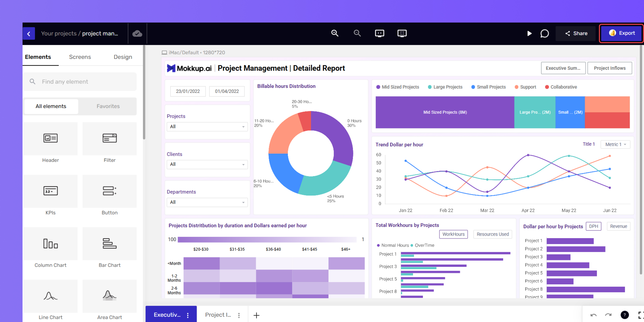Screen dimensions: 644x322
Task: Click the elements panel scrollbar
Action: [144, 93]
